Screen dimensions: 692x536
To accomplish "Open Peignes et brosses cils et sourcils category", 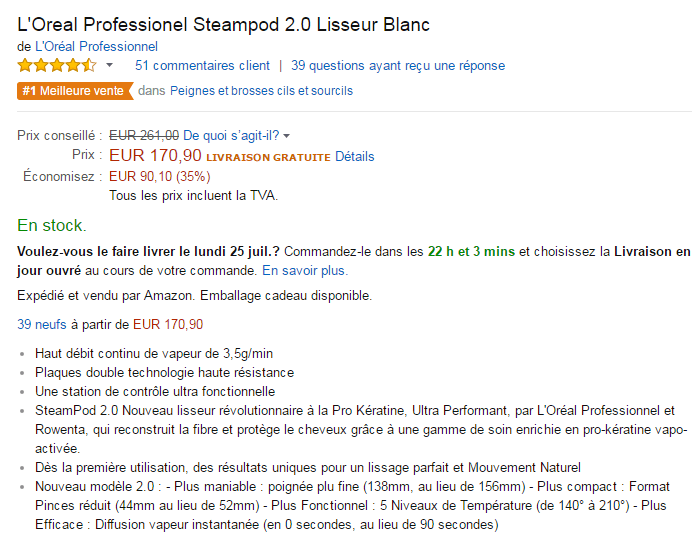I will [261, 91].
